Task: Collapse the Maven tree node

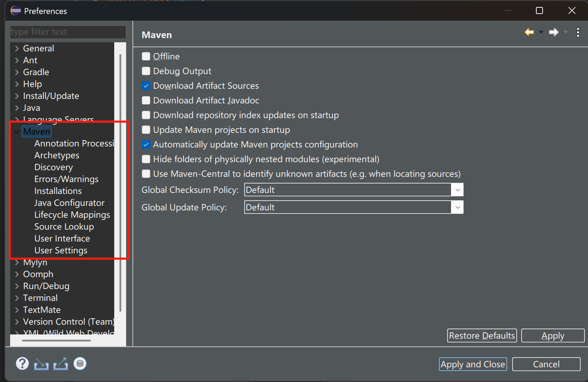Action: [x=17, y=132]
